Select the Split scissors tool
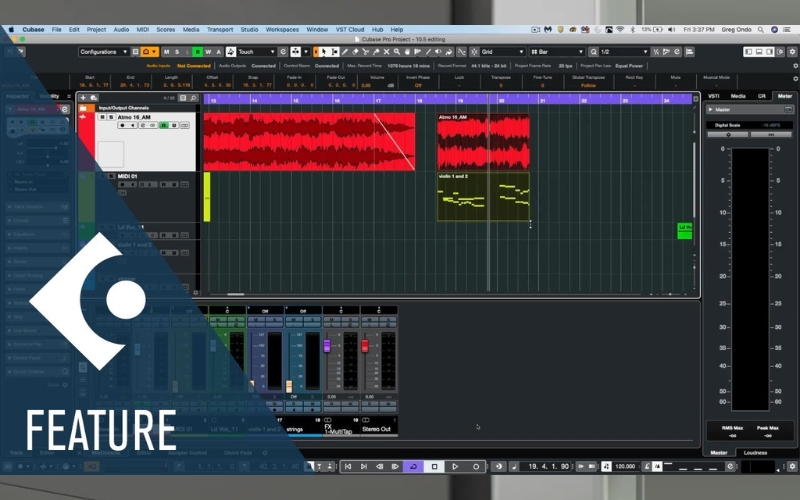This screenshot has height=500, width=800. (x=365, y=52)
